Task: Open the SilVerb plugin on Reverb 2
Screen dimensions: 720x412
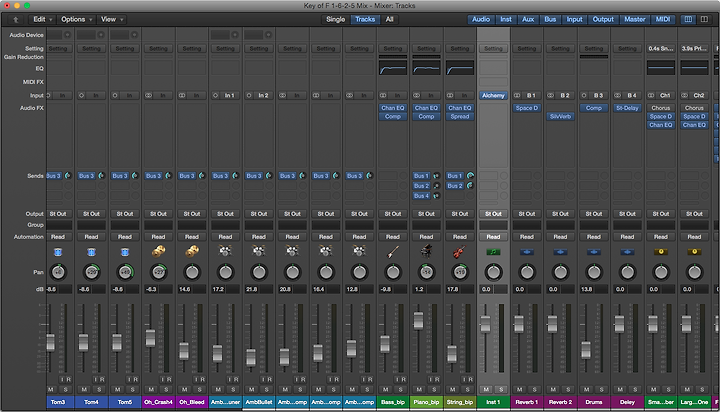Action: click(x=560, y=116)
